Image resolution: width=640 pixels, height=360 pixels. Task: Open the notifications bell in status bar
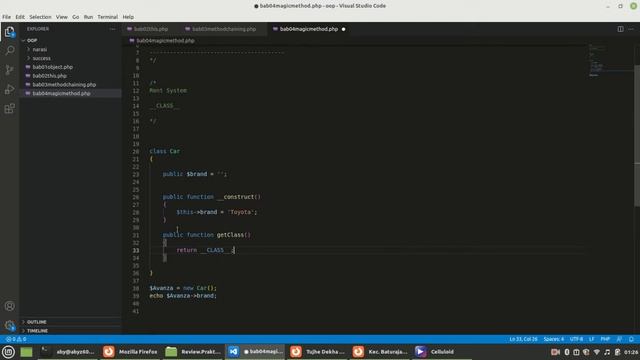point(631,339)
